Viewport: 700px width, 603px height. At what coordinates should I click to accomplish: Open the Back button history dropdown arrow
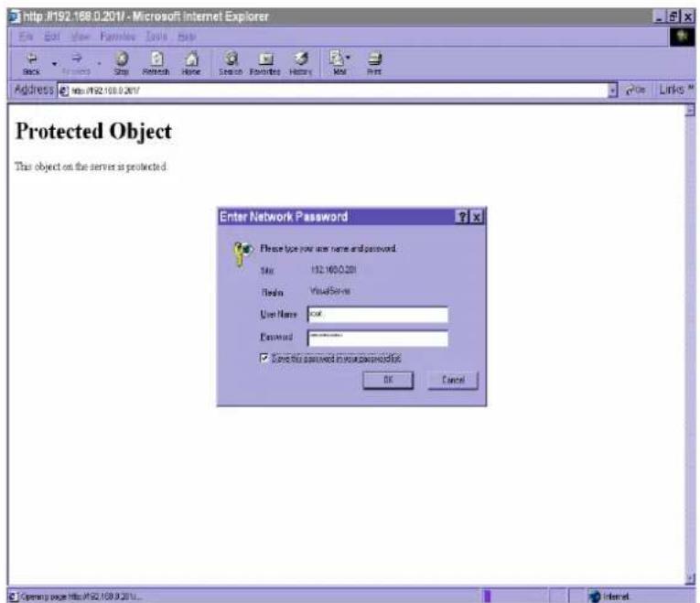pyautogui.click(x=55, y=64)
